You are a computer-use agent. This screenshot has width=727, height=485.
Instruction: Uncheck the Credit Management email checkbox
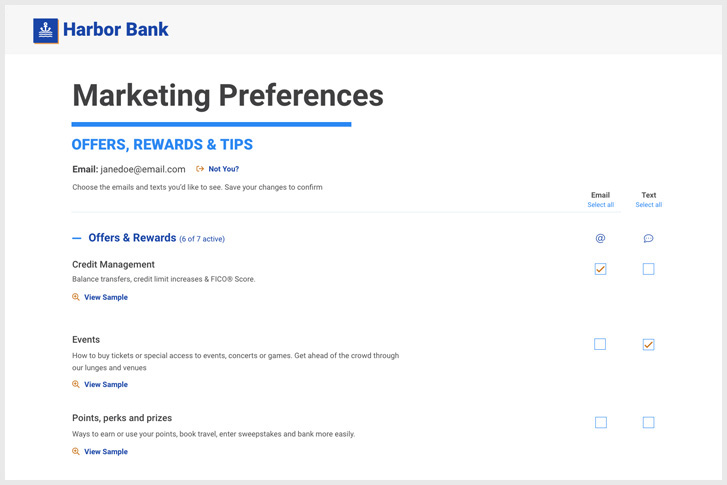600,269
